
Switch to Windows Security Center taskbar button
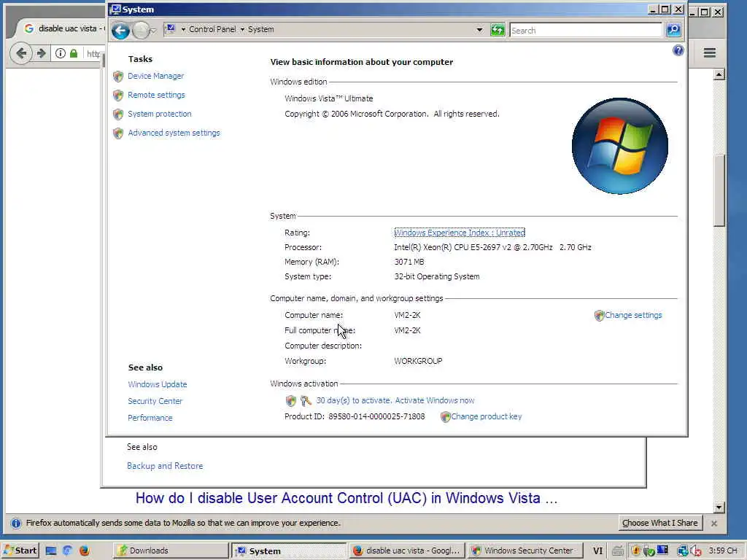[x=525, y=551]
